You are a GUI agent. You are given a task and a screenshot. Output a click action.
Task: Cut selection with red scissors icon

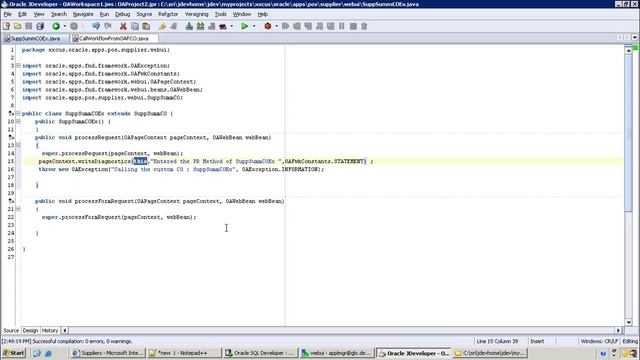point(123,26)
